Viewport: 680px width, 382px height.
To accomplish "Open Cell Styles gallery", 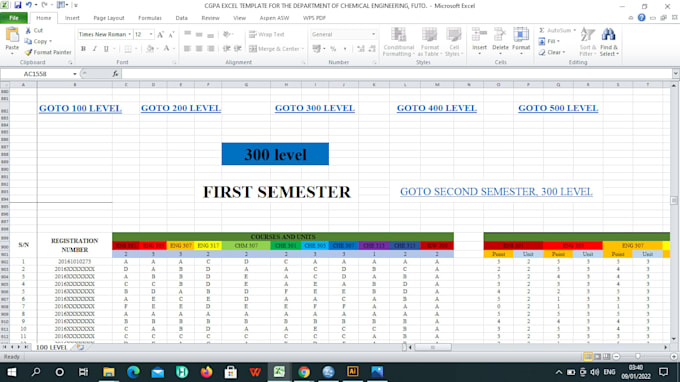I will point(454,42).
